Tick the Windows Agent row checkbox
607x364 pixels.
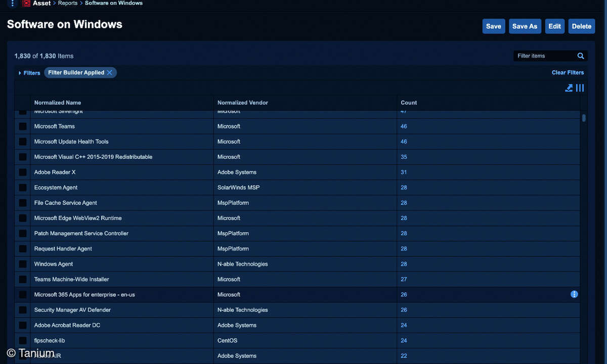pos(23,264)
